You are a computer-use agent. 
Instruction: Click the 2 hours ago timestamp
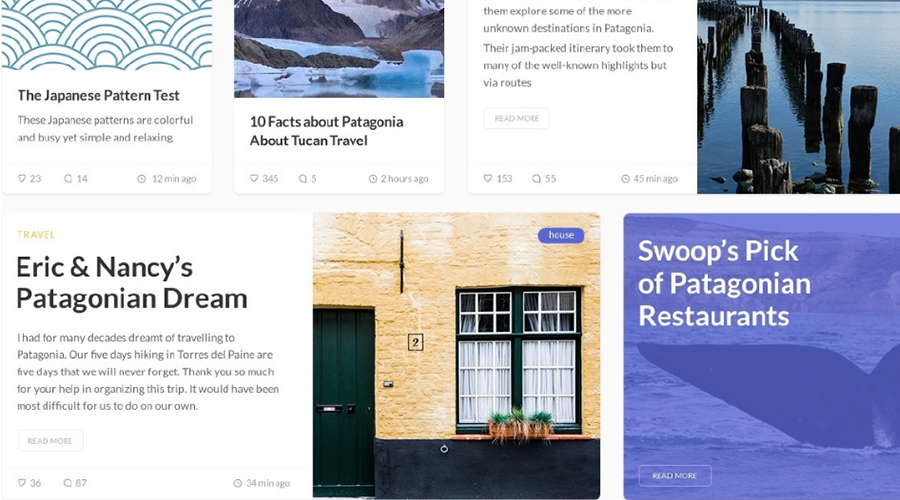(405, 179)
